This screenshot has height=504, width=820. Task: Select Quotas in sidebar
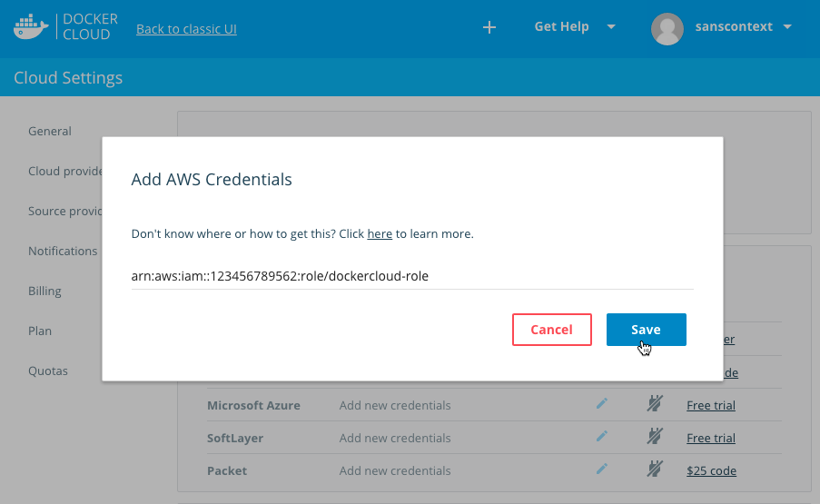pos(48,371)
